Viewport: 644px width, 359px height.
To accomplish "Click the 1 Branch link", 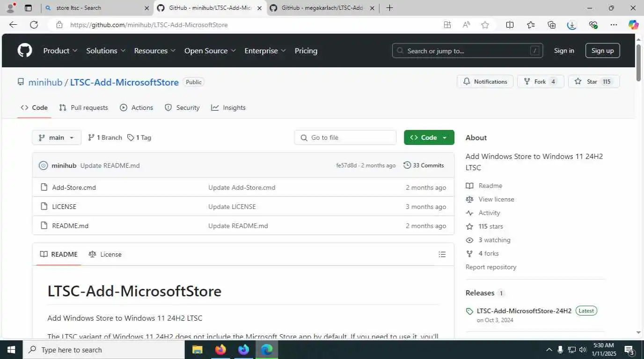I will [x=105, y=137].
